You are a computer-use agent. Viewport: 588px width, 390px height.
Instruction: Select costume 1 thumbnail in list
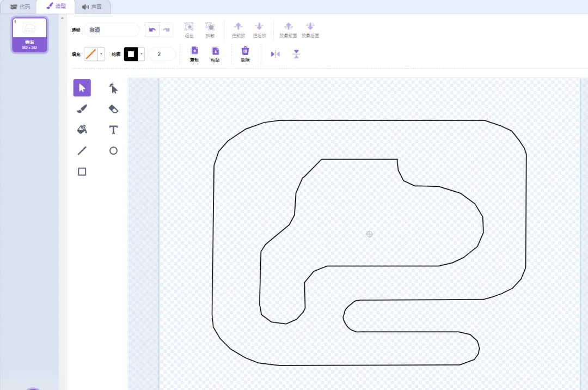(x=29, y=35)
